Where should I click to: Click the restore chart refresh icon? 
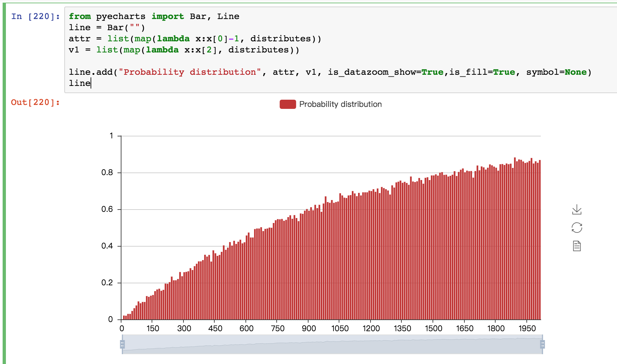pyautogui.click(x=577, y=228)
